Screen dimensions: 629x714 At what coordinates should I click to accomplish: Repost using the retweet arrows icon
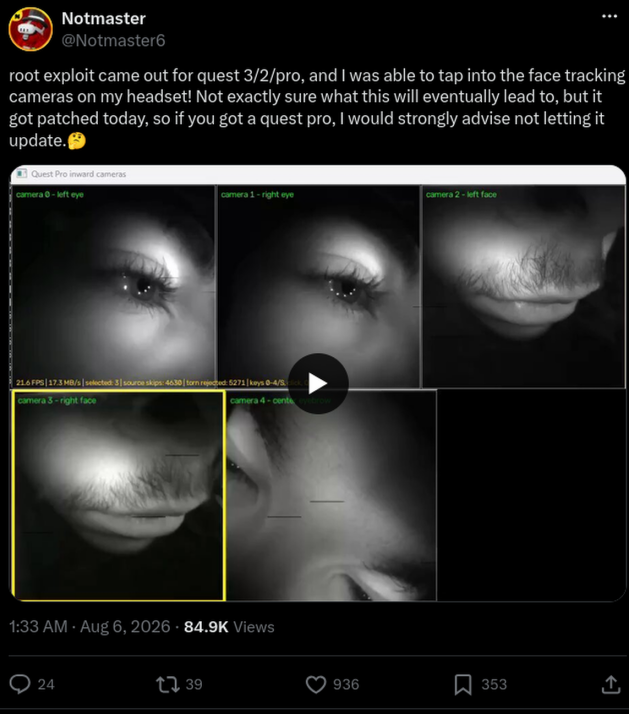point(168,684)
